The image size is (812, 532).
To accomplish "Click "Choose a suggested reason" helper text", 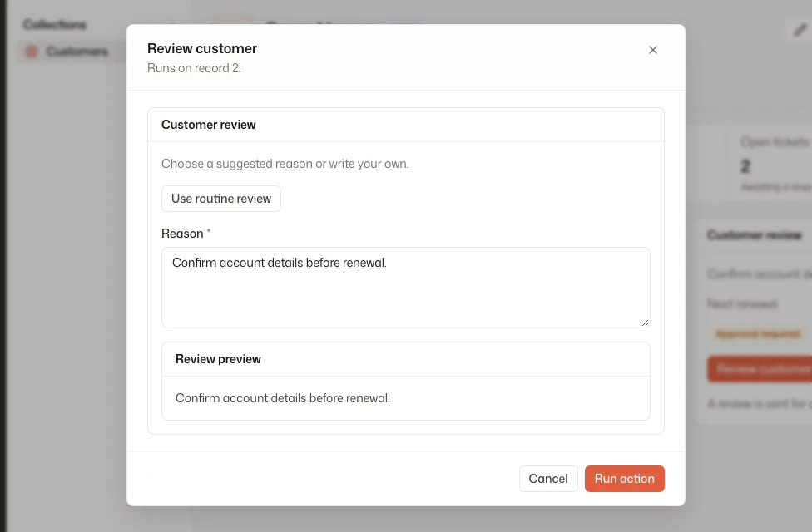I will point(285,164).
